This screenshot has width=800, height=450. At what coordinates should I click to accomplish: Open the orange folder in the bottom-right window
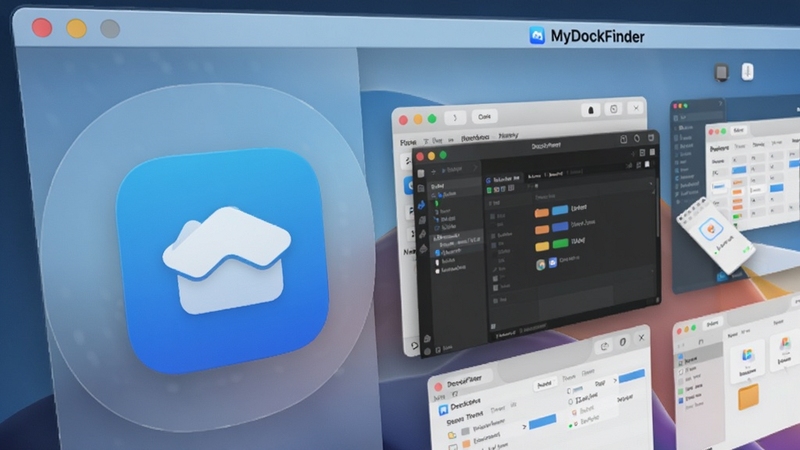(x=748, y=397)
